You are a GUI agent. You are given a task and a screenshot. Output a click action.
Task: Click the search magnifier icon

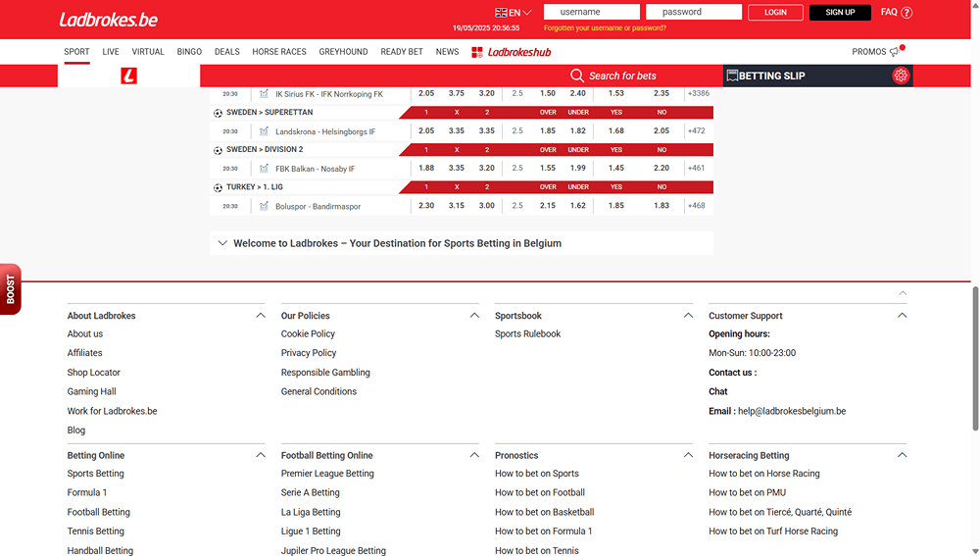pos(577,76)
